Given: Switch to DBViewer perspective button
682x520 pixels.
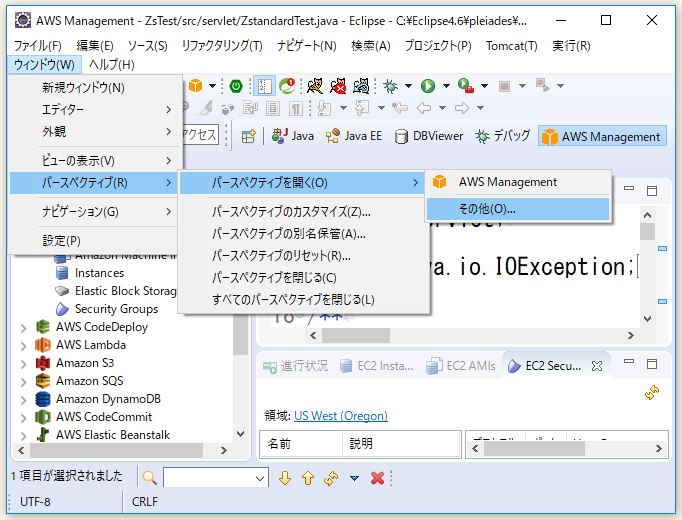Looking at the screenshot, I should pos(429,137).
